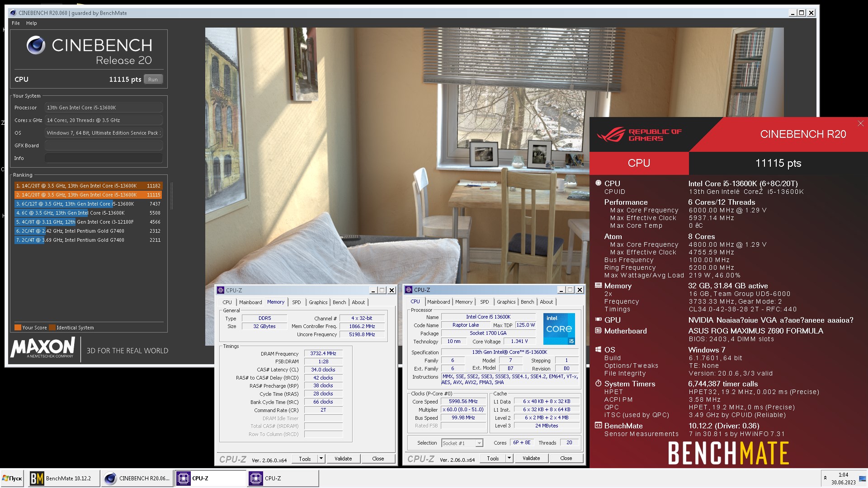Click the GFX Board info field
This screenshot has width=868, height=488.
pos(104,145)
